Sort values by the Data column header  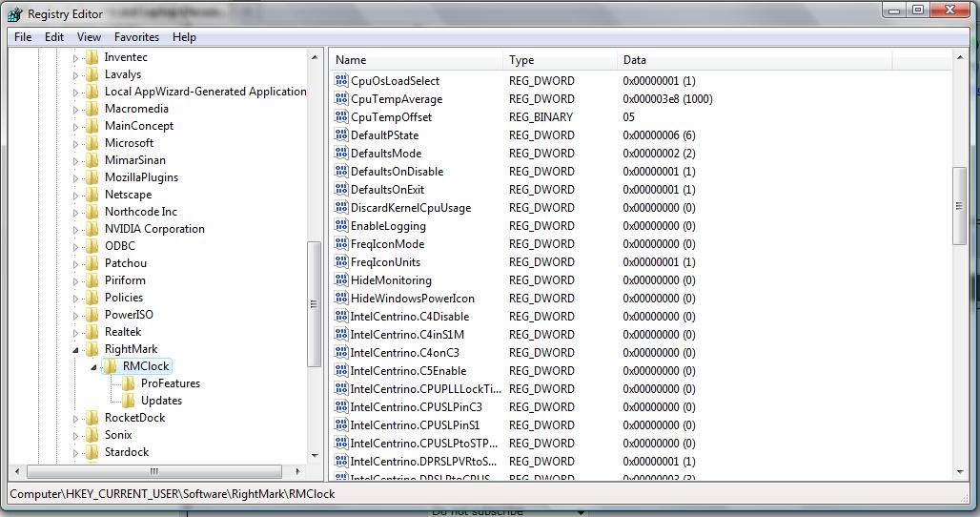tap(755, 60)
